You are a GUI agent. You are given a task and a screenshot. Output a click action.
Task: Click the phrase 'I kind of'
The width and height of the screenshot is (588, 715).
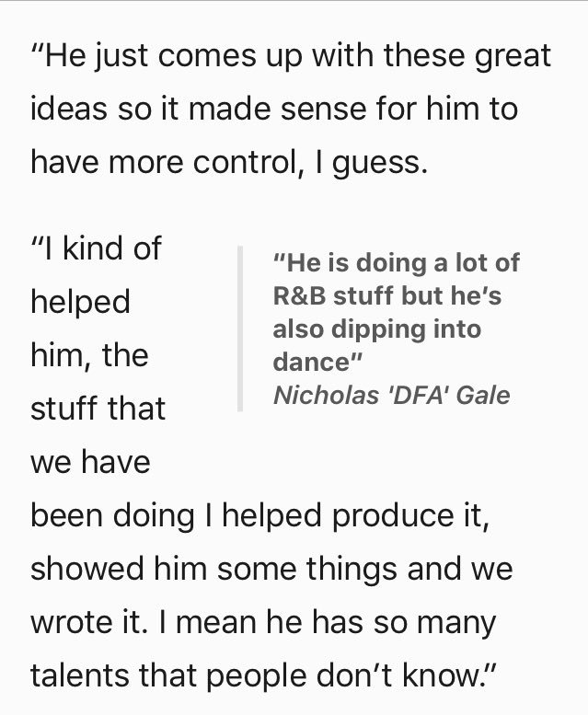[97, 248]
